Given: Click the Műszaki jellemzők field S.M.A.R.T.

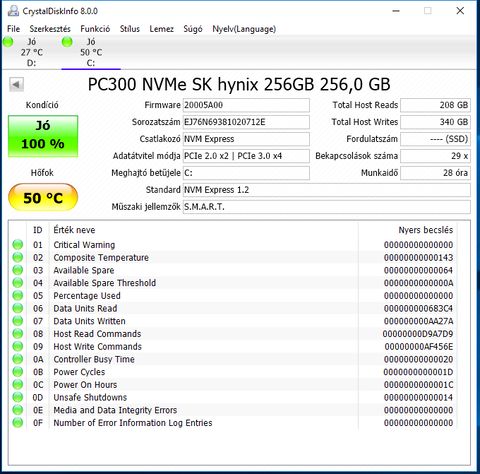Looking at the screenshot, I should pyautogui.click(x=327, y=207).
